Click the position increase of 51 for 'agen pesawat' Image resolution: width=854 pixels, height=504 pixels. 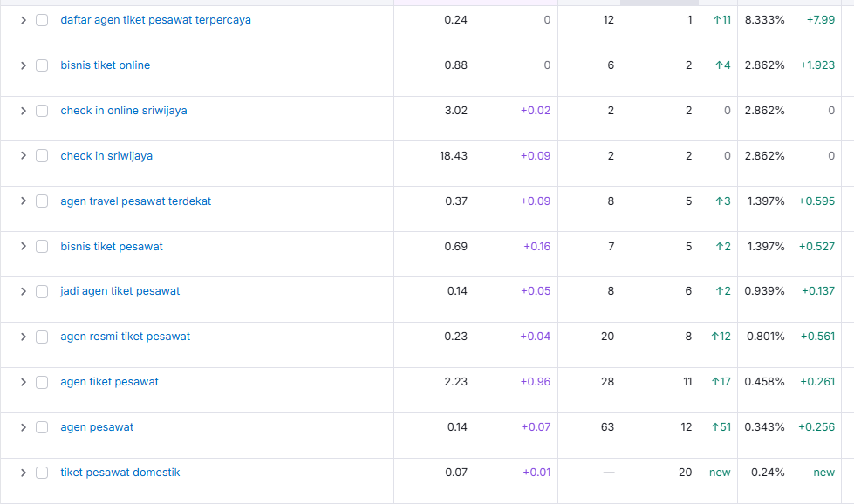(721, 427)
